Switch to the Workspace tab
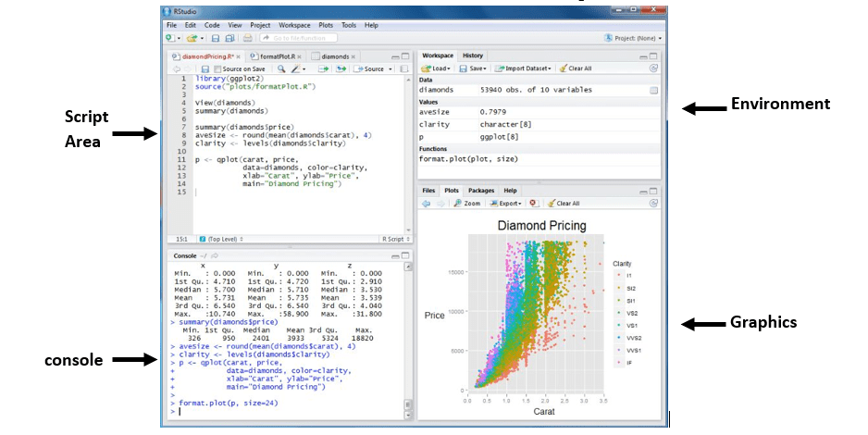Image resolution: width=868 pixels, height=435 pixels. click(x=438, y=56)
